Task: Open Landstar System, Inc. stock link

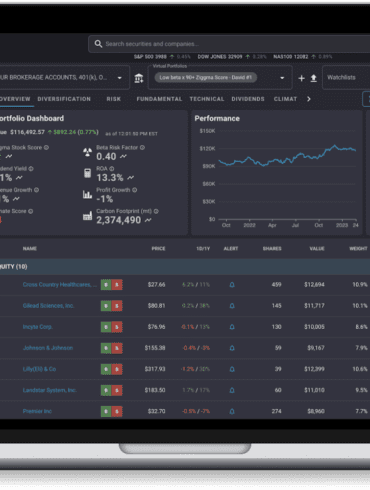Action: coord(50,390)
